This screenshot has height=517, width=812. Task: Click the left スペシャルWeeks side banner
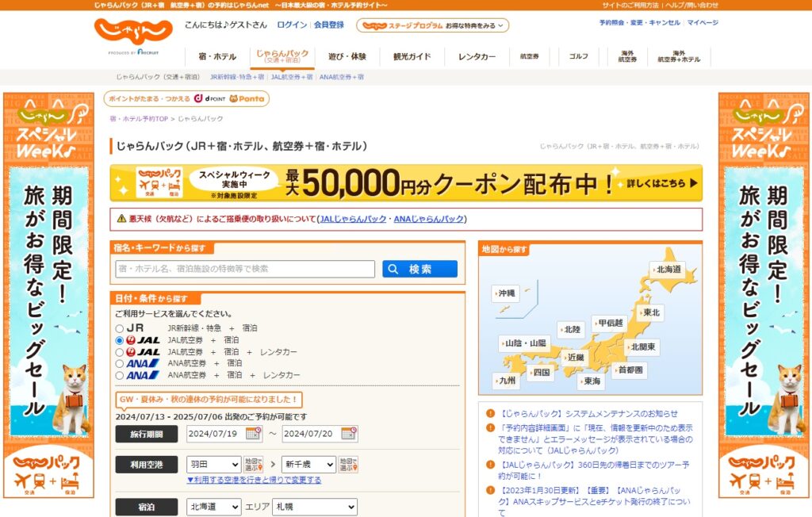[48, 295]
